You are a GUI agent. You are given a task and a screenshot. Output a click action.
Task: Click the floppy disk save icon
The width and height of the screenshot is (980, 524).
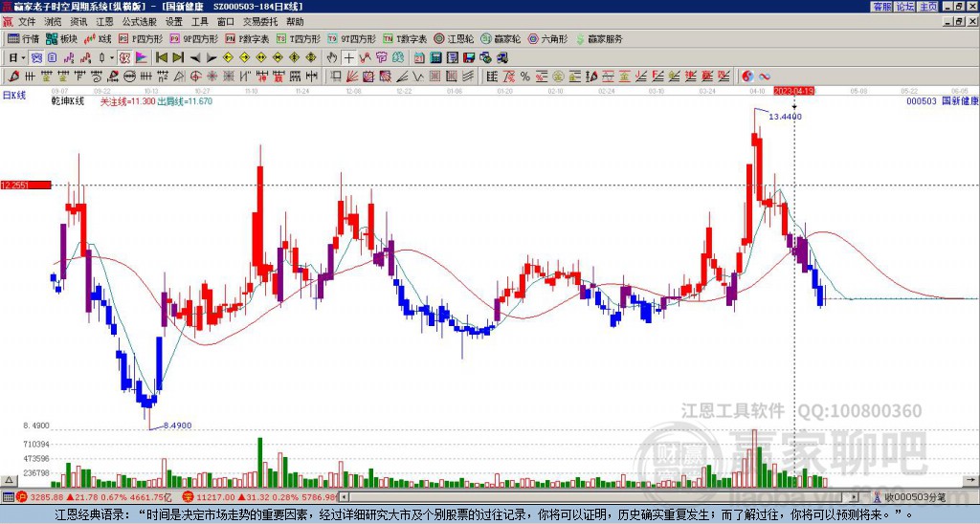[469, 57]
